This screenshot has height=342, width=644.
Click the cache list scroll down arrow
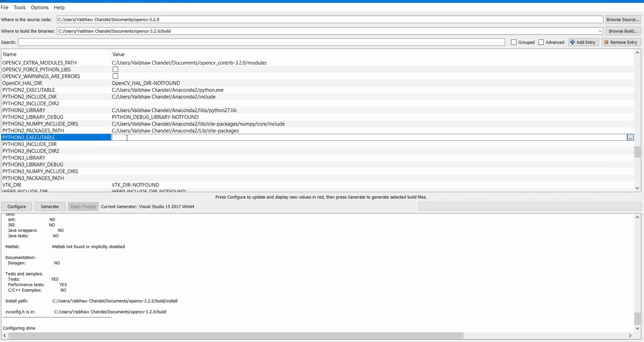coord(637,188)
